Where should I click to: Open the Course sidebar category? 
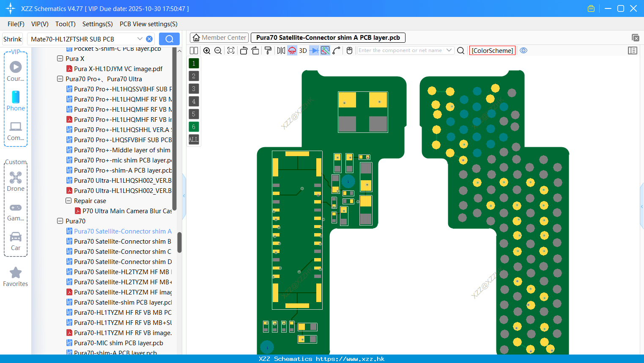click(x=16, y=71)
